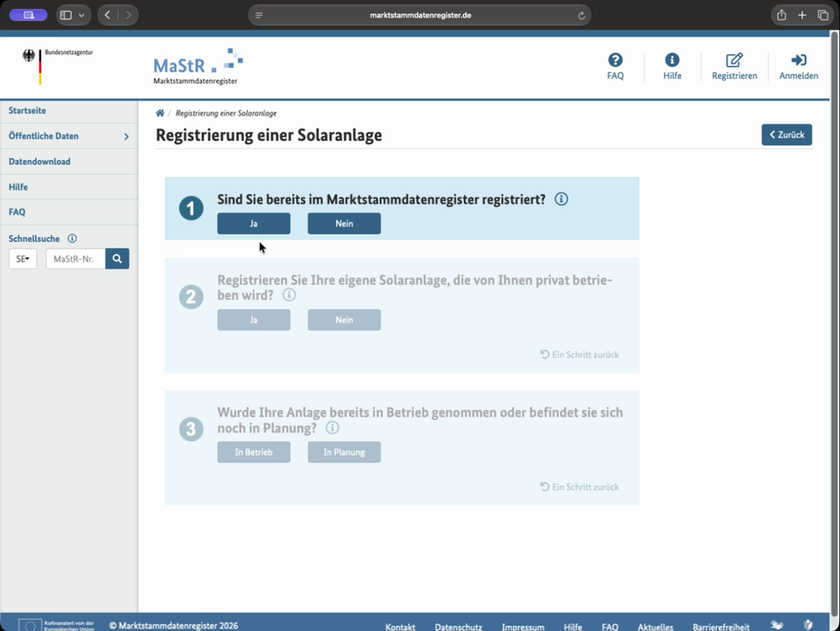This screenshot has width=840, height=631.
Task: Open the Schnellsuche info icon
Action: [x=72, y=238]
